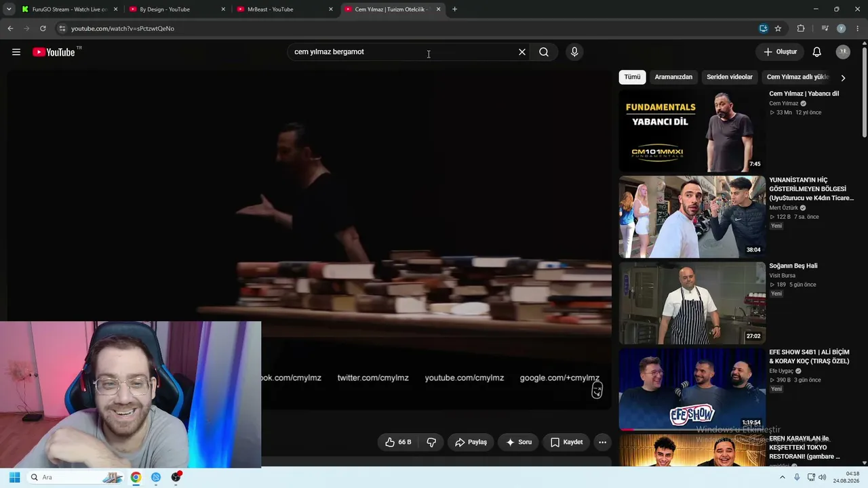Open more actions three-dot menu under video
Image resolution: width=868 pixels, height=488 pixels.
coord(602,442)
